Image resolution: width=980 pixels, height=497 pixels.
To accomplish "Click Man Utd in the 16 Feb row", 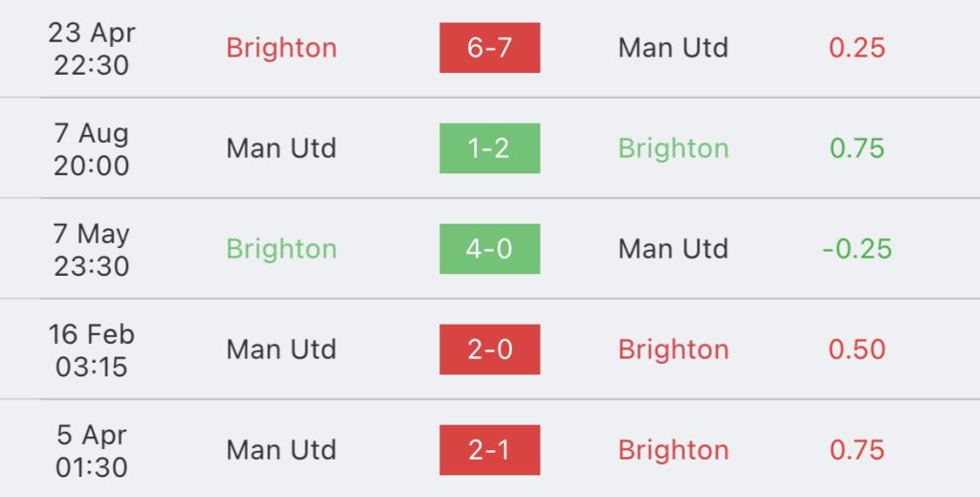I will tap(281, 350).
